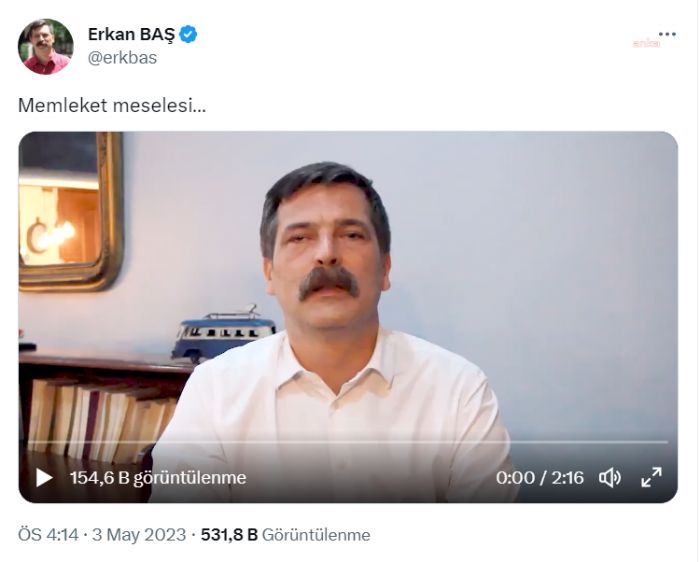Mute the video with speaker icon
This screenshot has width=700, height=562.
(609, 478)
